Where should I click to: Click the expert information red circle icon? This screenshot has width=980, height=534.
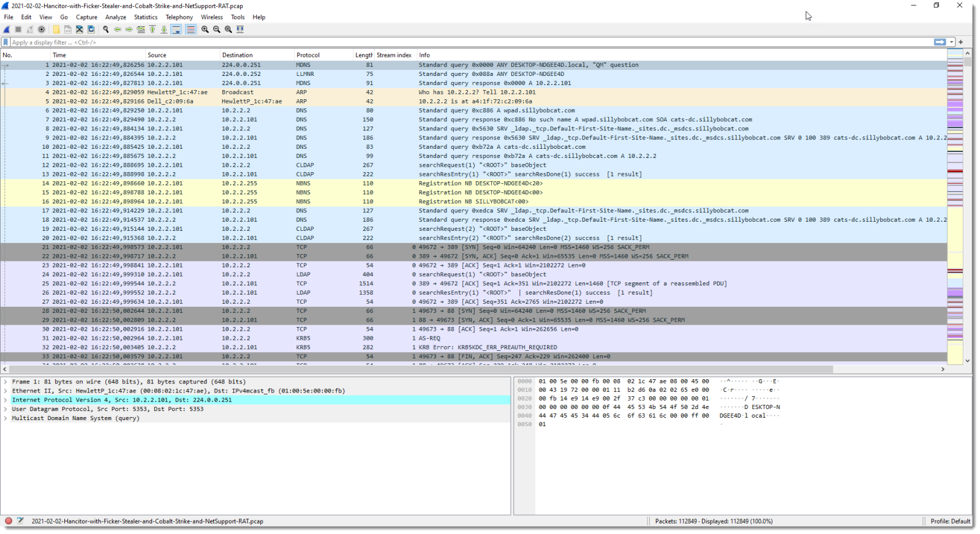pyautogui.click(x=9, y=521)
